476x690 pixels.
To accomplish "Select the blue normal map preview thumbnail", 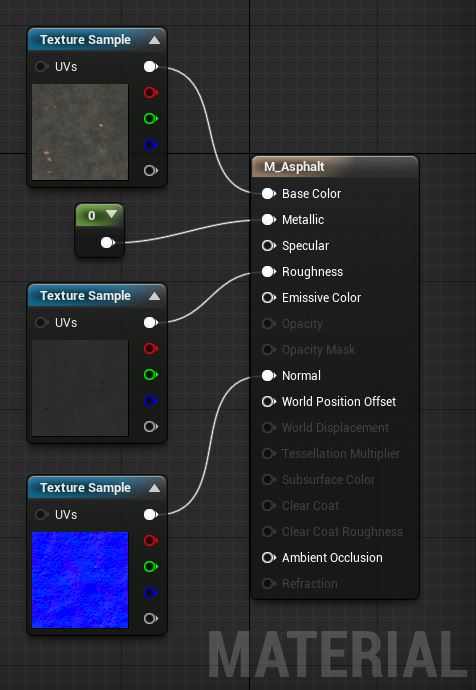I will pos(80,580).
